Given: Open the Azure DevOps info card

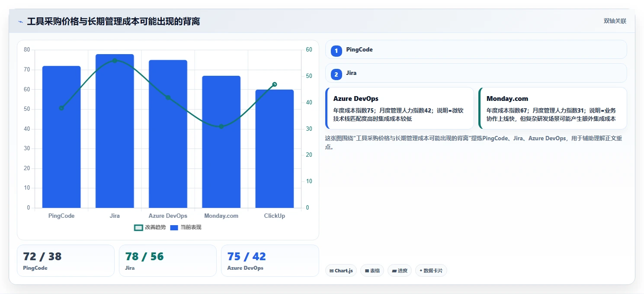Looking at the screenshot, I should [x=399, y=108].
